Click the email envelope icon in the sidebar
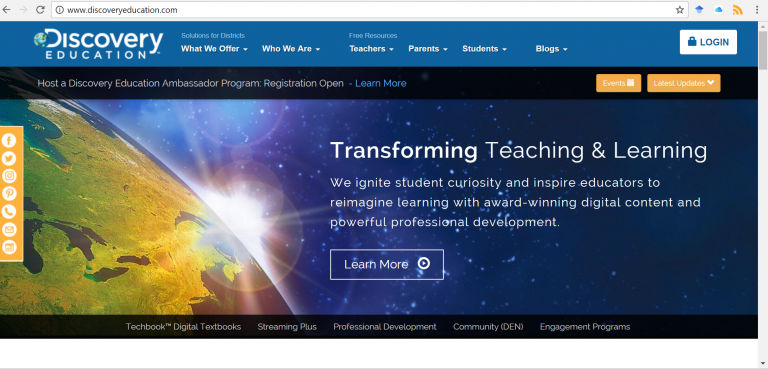This screenshot has height=369, width=768. point(9,229)
